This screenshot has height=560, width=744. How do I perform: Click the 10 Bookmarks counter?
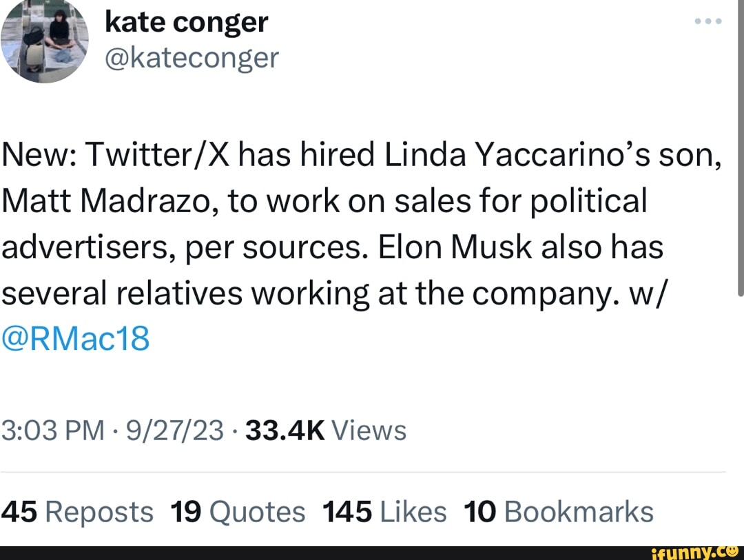pyautogui.click(x=481, y=511)
